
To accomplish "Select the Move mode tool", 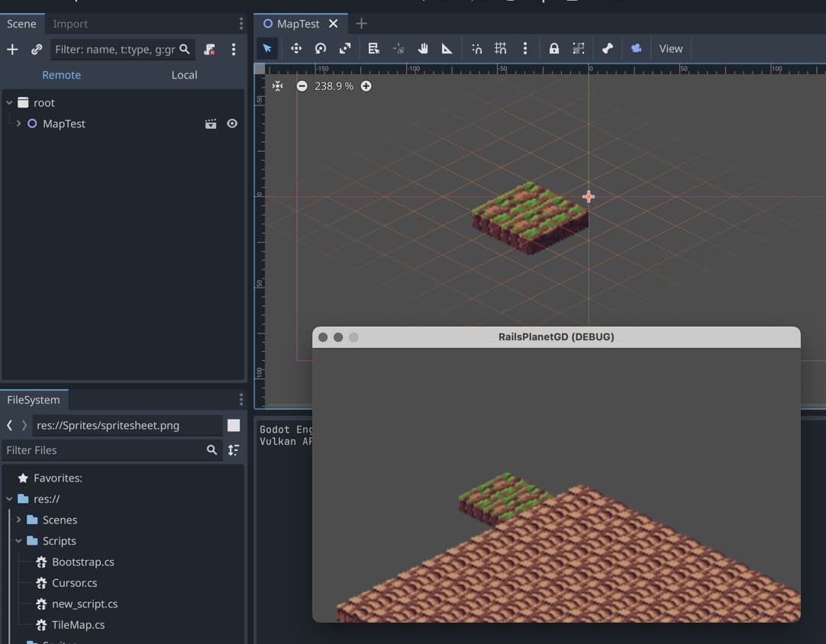I will (x=295, y=49).
